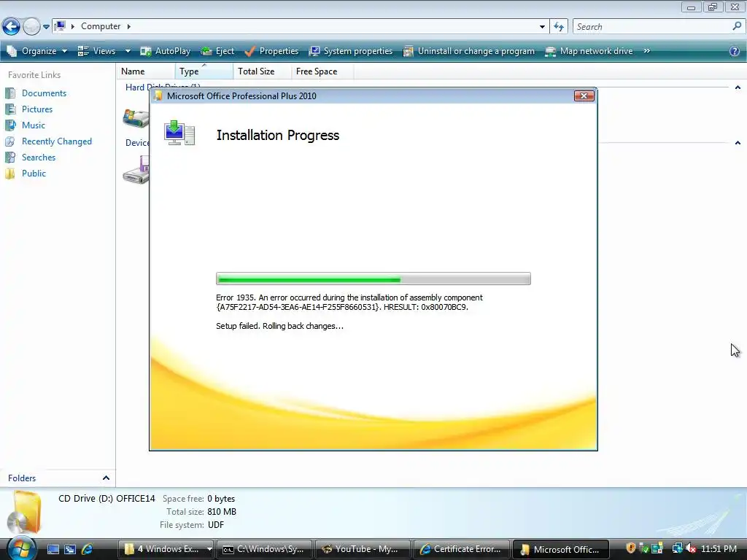Click the Pictures folder icon

[x=10, y=109]
